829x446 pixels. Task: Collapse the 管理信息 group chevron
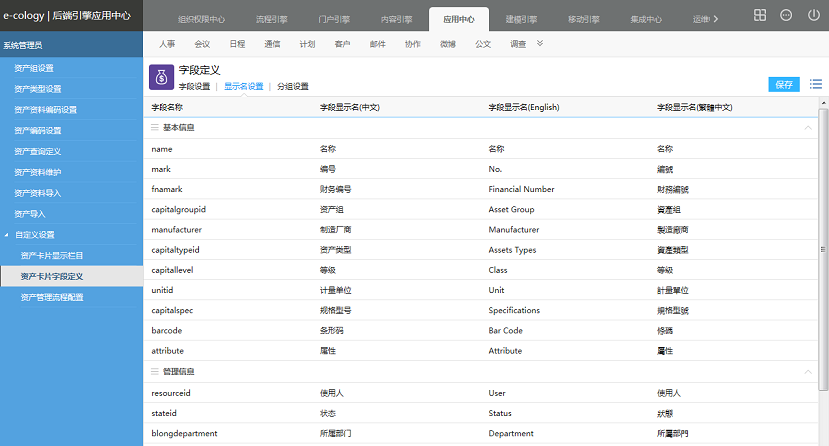[808, 371]
